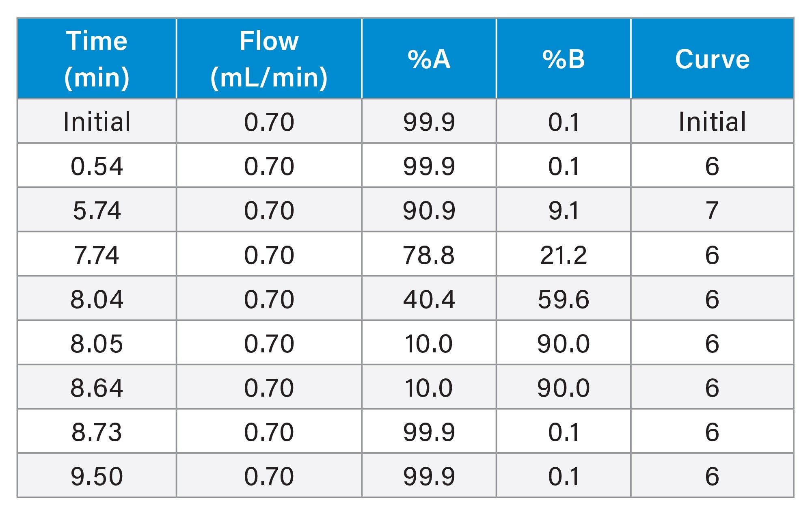Viewport: 812px width, 516px height.
Task: Click the %A column header
Action: (x=429, y=59)
